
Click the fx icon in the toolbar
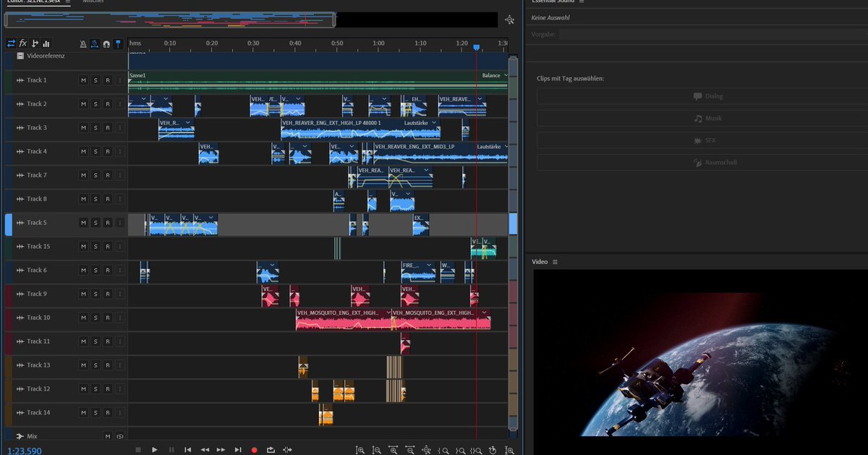click(22, 43)
